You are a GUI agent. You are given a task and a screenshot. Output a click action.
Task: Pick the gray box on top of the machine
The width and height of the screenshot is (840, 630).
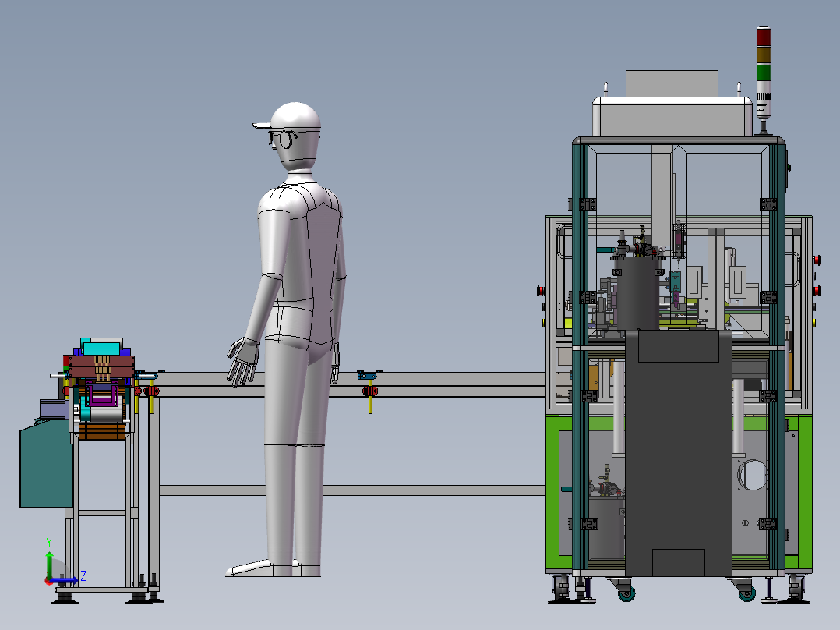[672, 83]
